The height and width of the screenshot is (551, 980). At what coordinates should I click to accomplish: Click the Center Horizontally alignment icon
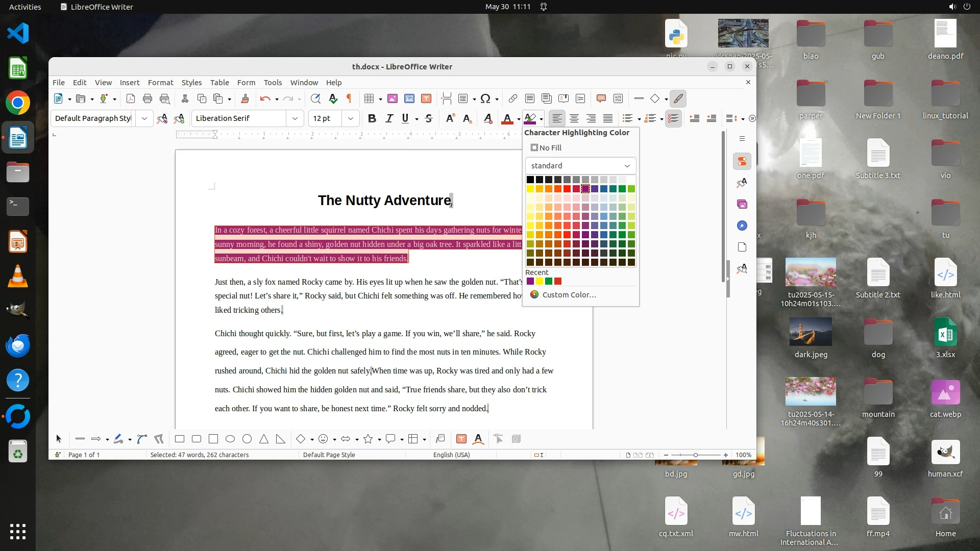[574, 118]
